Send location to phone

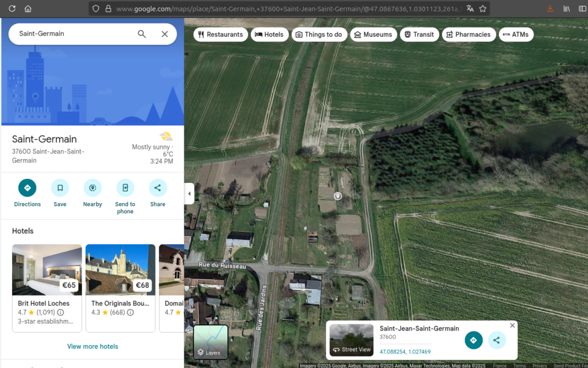125,188
